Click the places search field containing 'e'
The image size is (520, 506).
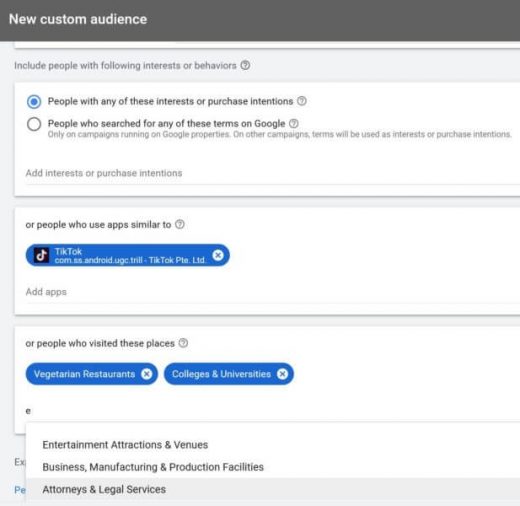click(273, 411)
